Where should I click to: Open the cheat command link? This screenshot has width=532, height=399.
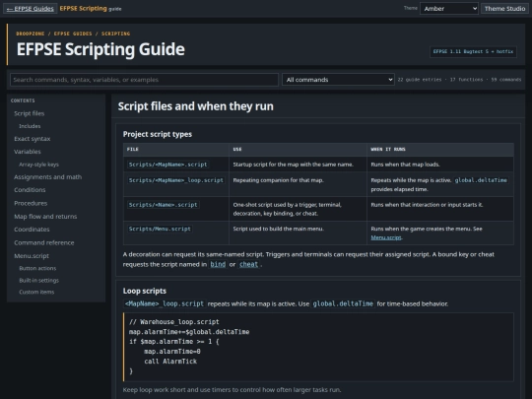(248, 265)
